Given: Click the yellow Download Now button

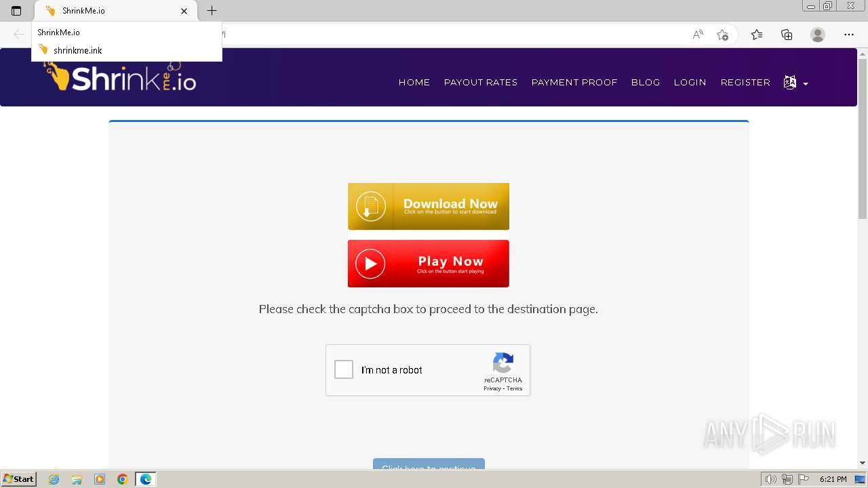Looking at the screenshot, I should click(x=429, y=207).
